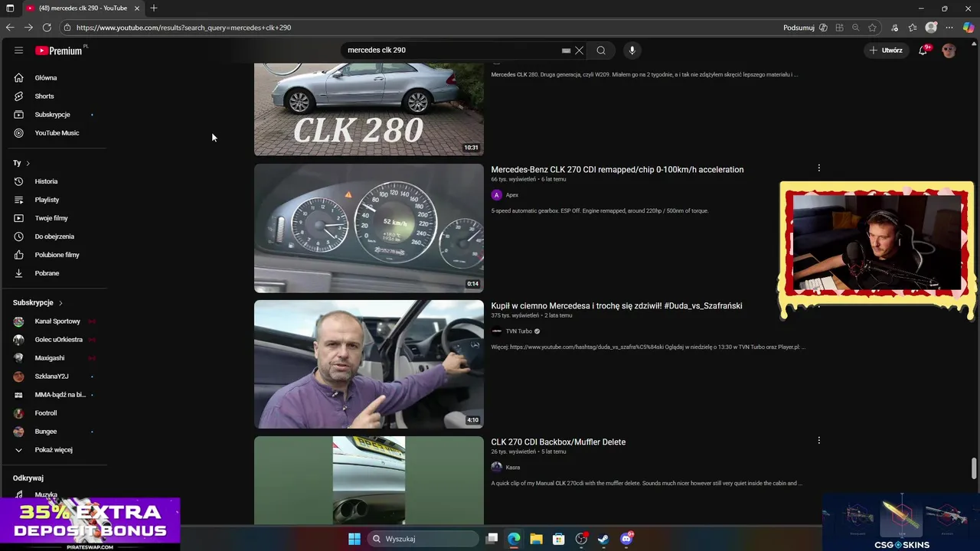Open YouTube notifications bell

tap(923, 51)
